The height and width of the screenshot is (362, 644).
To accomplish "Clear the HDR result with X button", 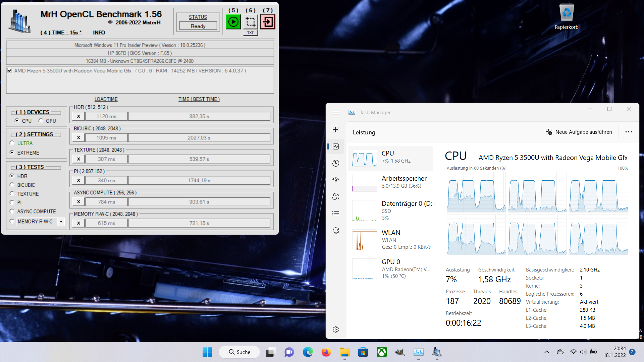I will point(78,116).
